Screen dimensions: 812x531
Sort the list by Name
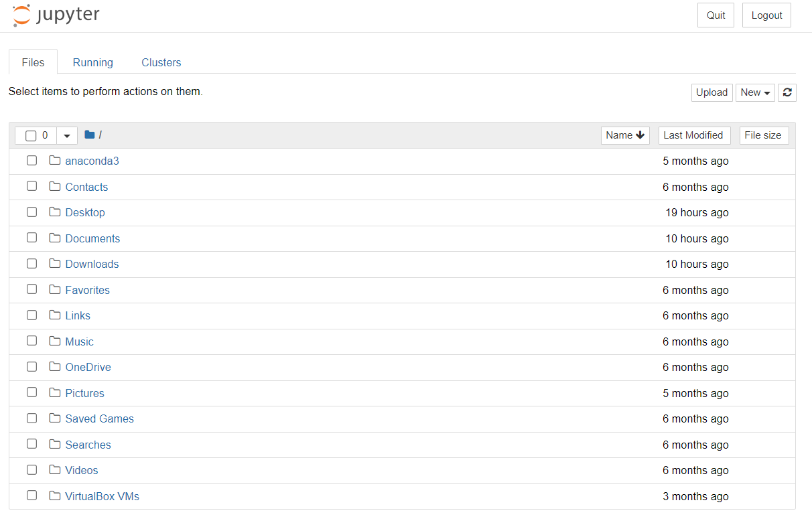click(625, 135)
